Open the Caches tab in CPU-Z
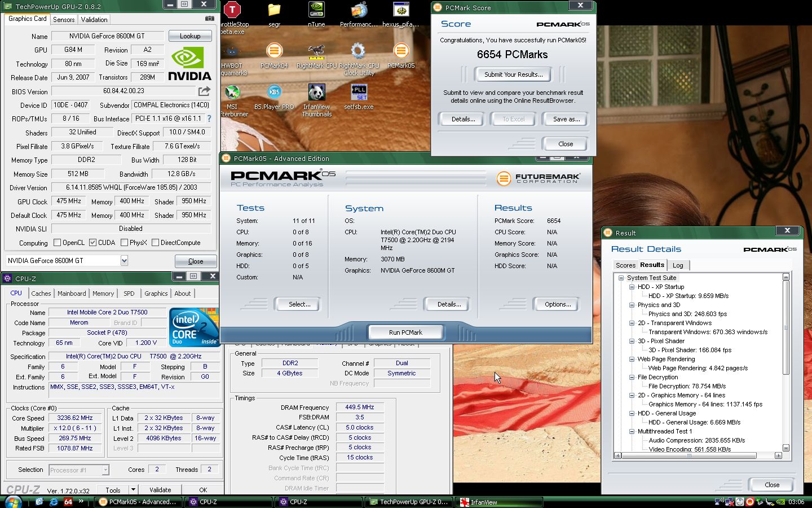The height and width of the screenshot is (508, 812). [x=41, y=294]
